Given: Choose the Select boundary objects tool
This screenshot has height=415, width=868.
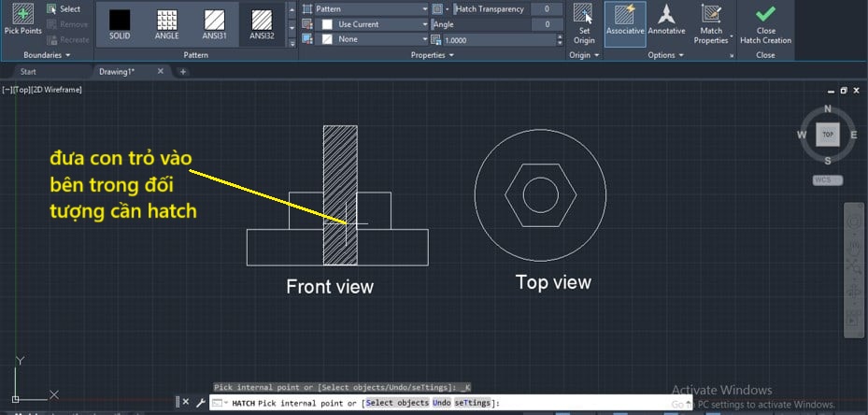Looking at the screenshot, I should [64, 8].
